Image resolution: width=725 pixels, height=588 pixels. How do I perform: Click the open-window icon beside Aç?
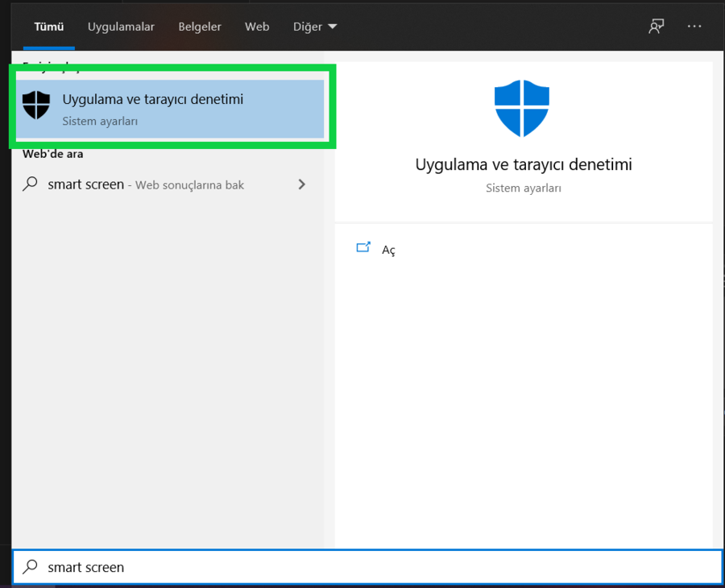[x=363, y=247]
